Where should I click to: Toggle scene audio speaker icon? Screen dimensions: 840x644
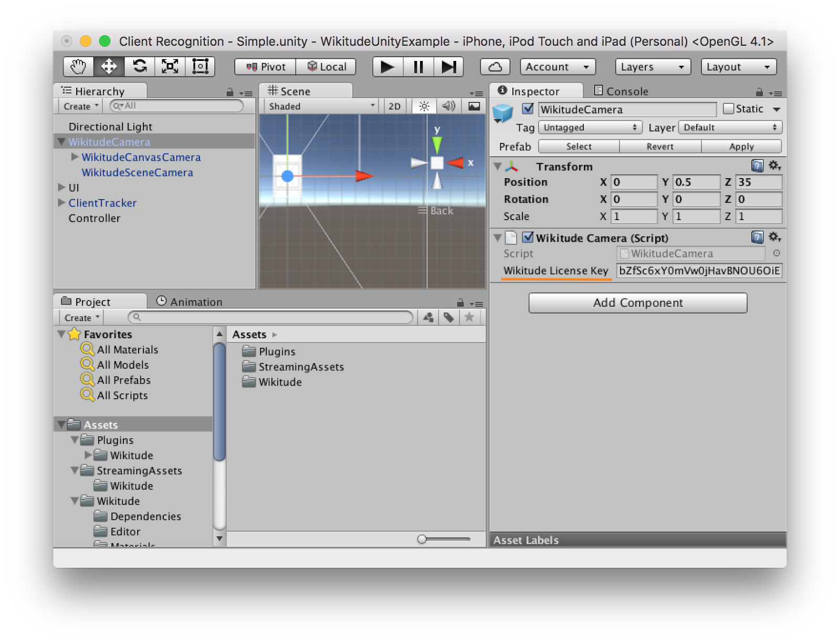pos(448,106)
